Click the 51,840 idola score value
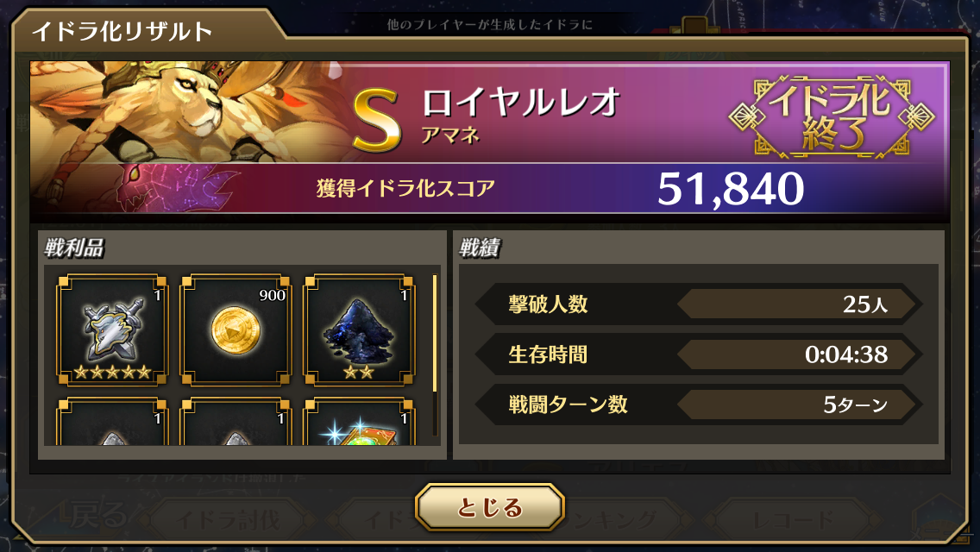 coord(731,189)
